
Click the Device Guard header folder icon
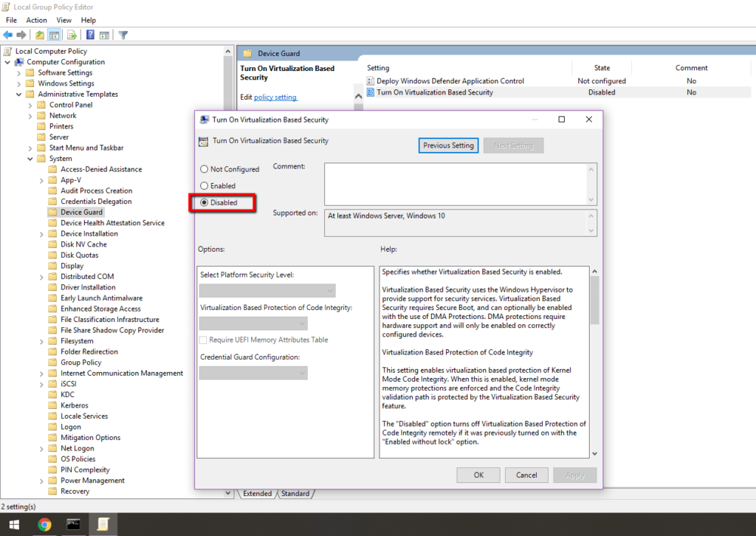point(247,53)
